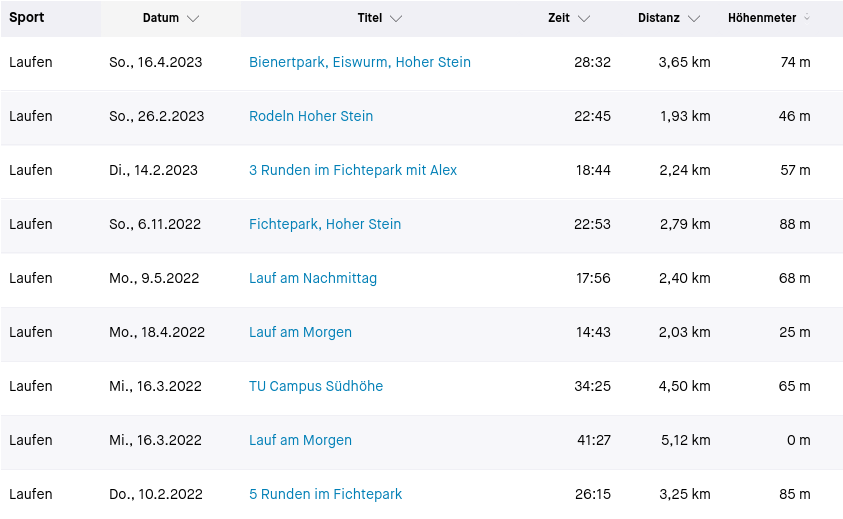Open the 5 Runden im Fichtepark activity
This screenshot has width=843, height=519.
click(x=325, y=494)
